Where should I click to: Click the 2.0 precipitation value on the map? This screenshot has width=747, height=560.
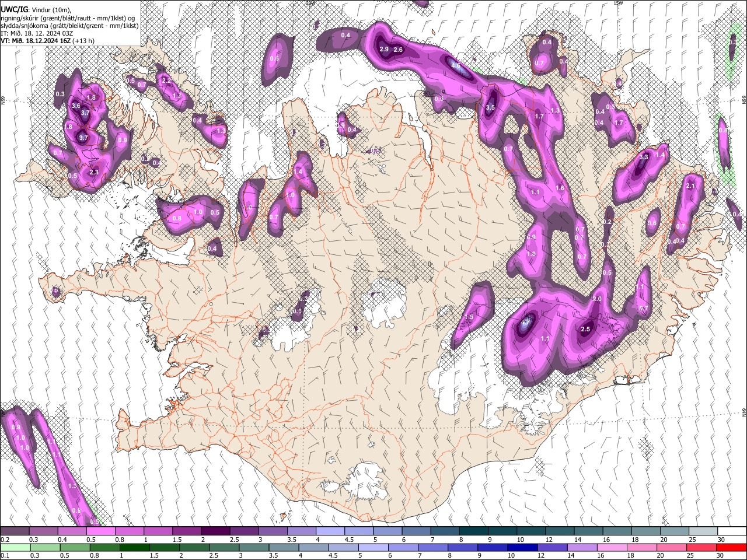click(x=597, y=299)
